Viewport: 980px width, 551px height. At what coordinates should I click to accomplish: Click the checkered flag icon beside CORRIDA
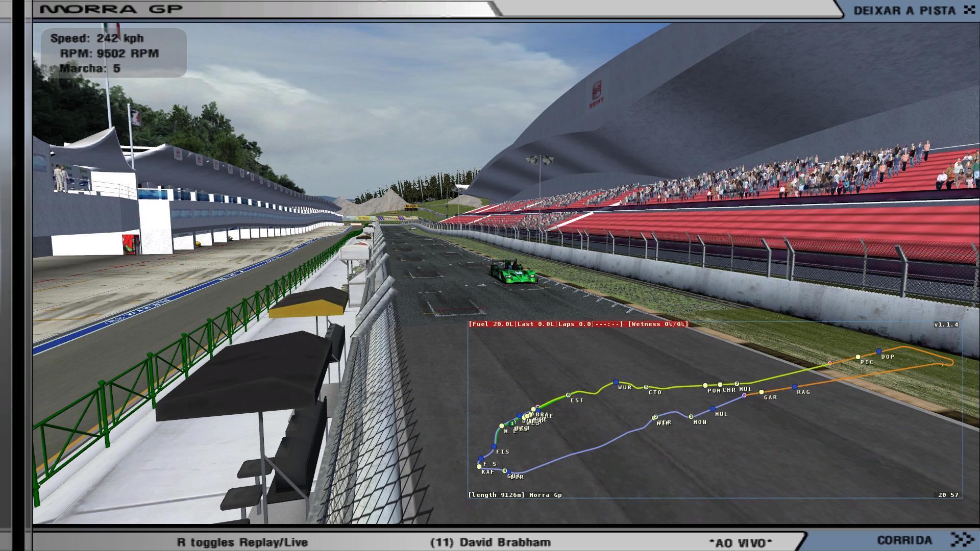click(962, 539)
